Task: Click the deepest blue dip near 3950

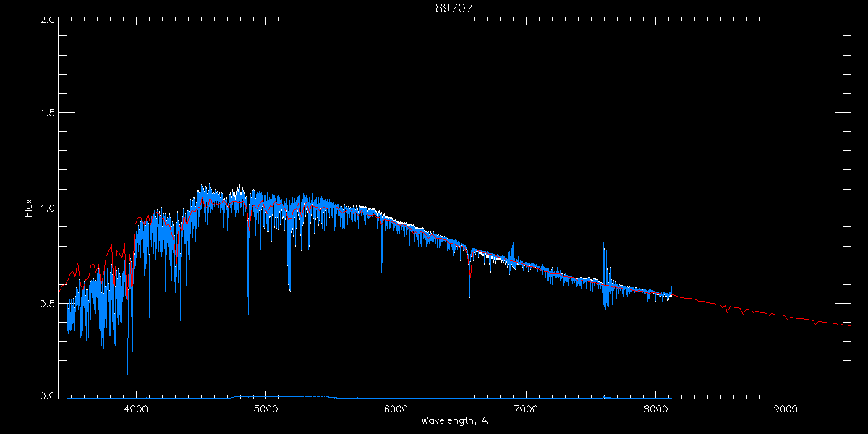Action: (x=128, y=373)
